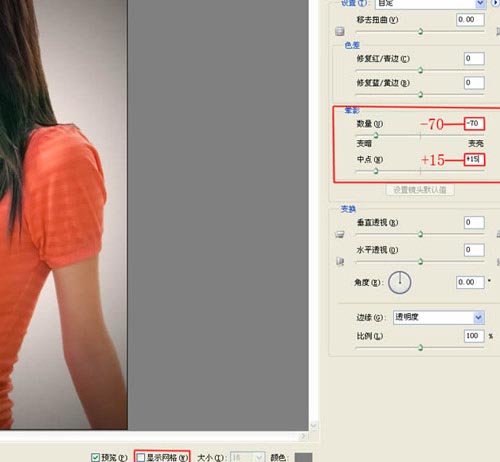Click the 变换 transform section label
Screen dimensions: 500x462
tap(348, 209)
